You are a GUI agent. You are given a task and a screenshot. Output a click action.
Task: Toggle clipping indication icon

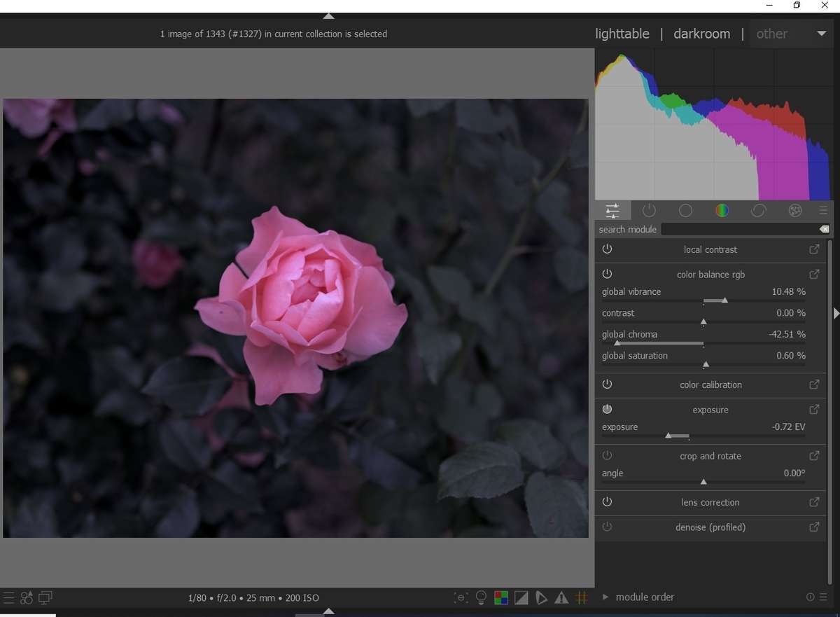coord(521,597)
